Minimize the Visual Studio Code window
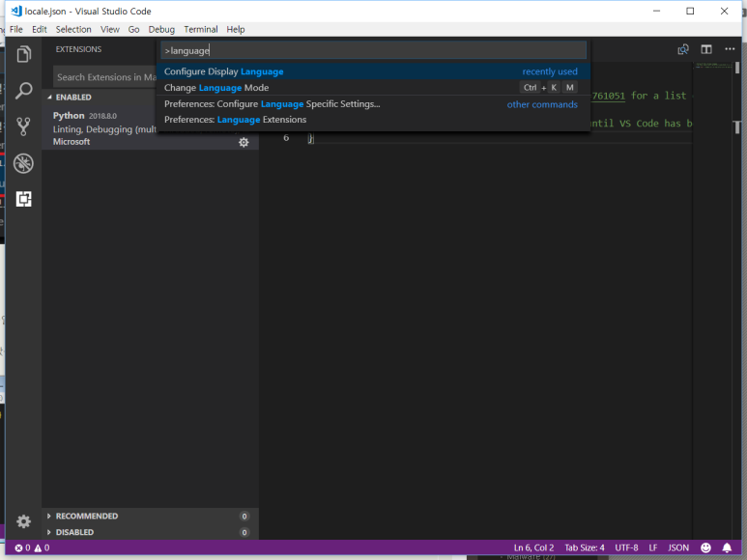The image size is (747, 560). point(656,11)
